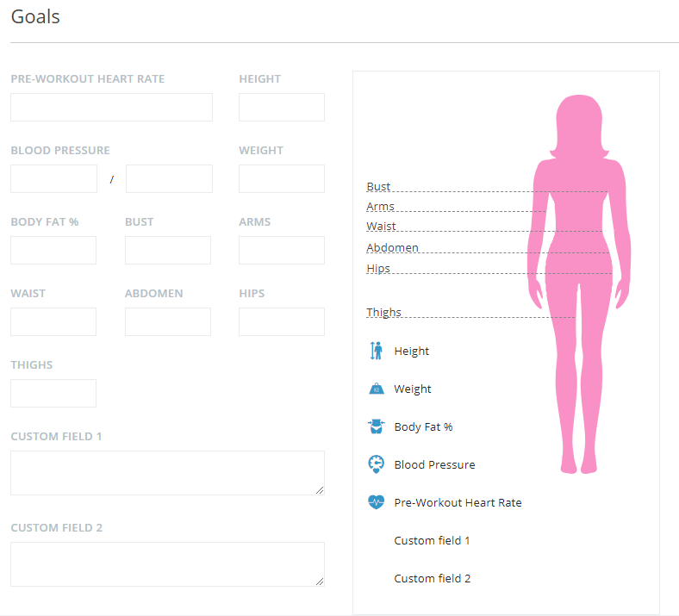
Task: Click the Body Fat % input field
Action: [x=53, y=250]
